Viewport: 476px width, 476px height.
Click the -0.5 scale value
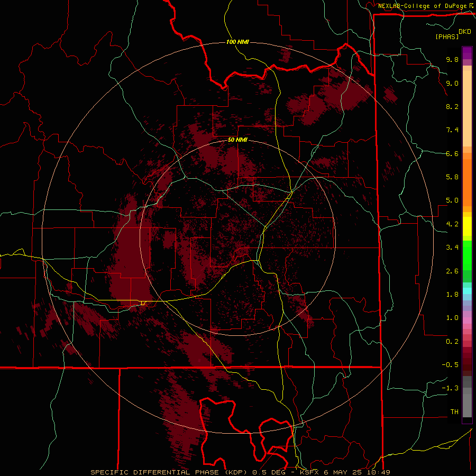(450, 365)
